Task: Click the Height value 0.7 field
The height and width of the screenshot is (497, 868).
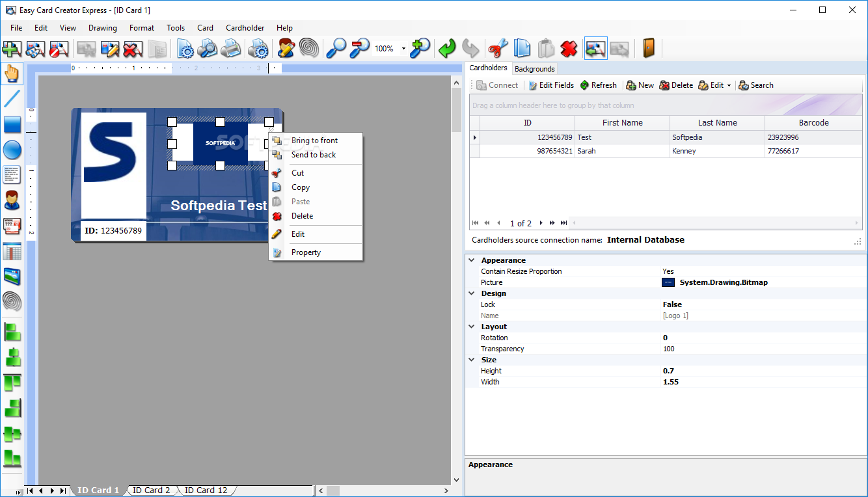Action: pos(764,371)
